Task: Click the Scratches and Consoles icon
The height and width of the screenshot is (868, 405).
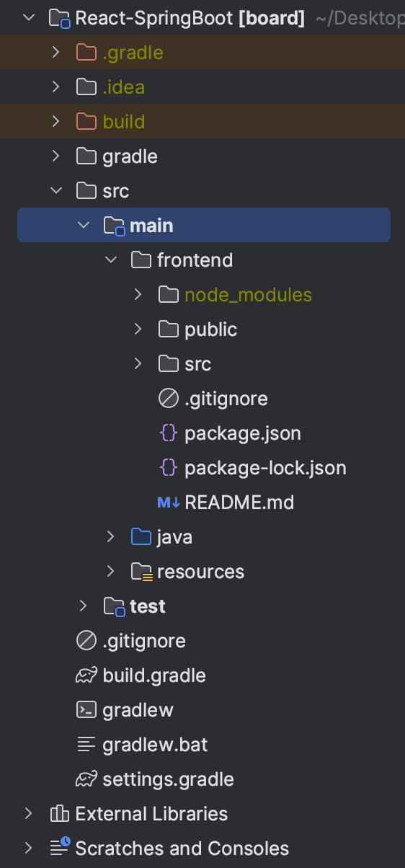Action: [x=59, y=849]
